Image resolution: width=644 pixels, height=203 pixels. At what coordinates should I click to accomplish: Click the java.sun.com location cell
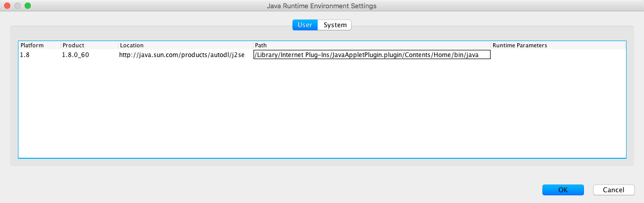[x=186, y=54]
